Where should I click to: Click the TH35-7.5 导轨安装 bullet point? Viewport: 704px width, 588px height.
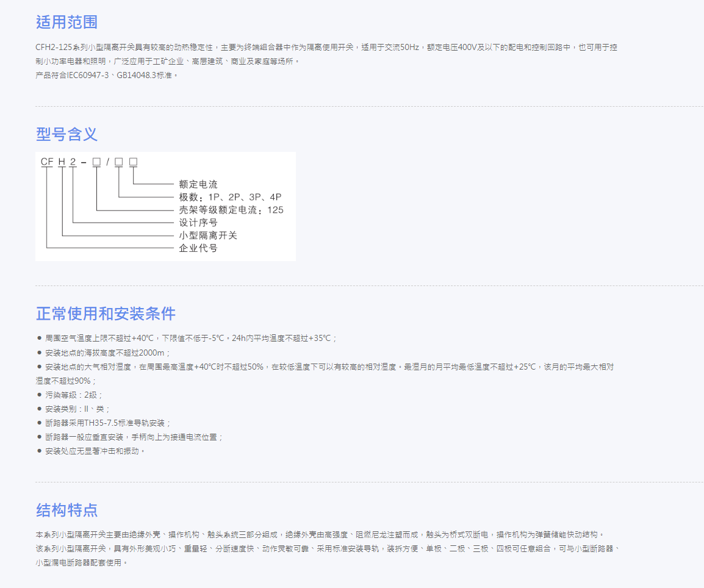(x=105, y=423)
